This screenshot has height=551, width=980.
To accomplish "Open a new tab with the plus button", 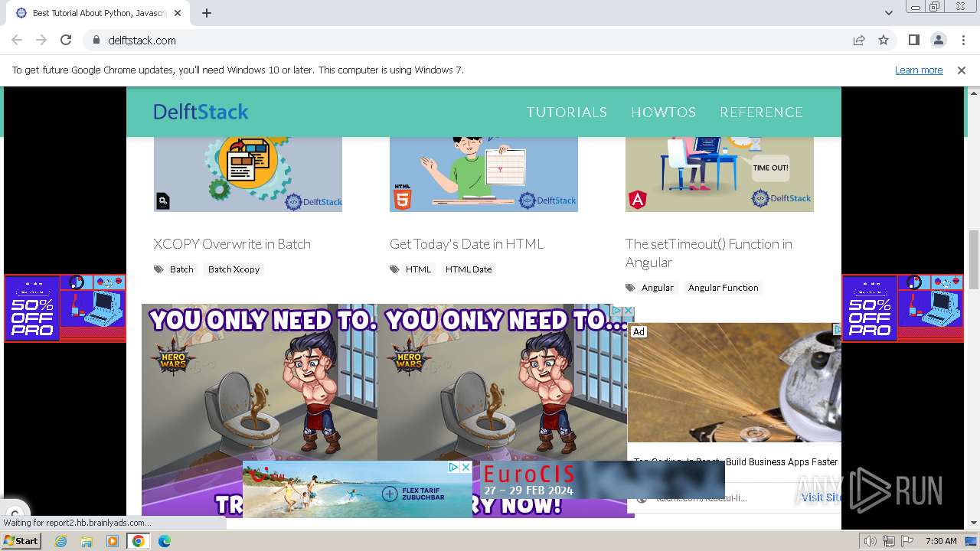I will (x=207, y=13).
